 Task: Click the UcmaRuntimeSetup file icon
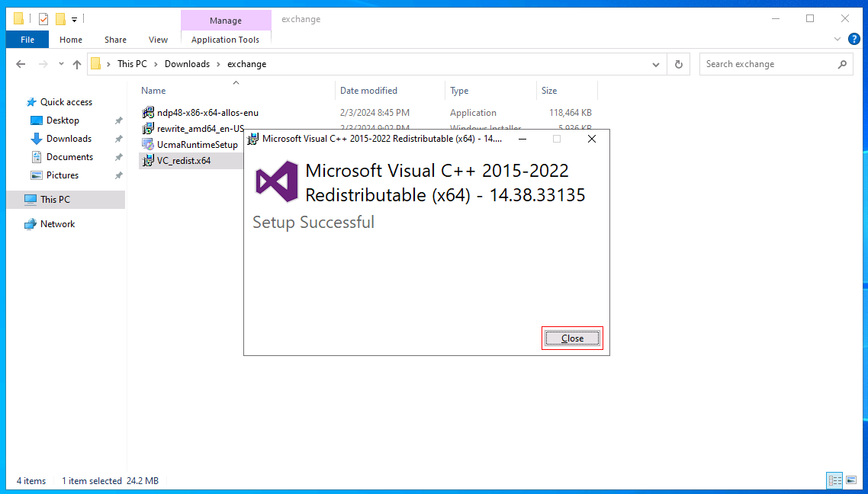[x=148, y=145]
